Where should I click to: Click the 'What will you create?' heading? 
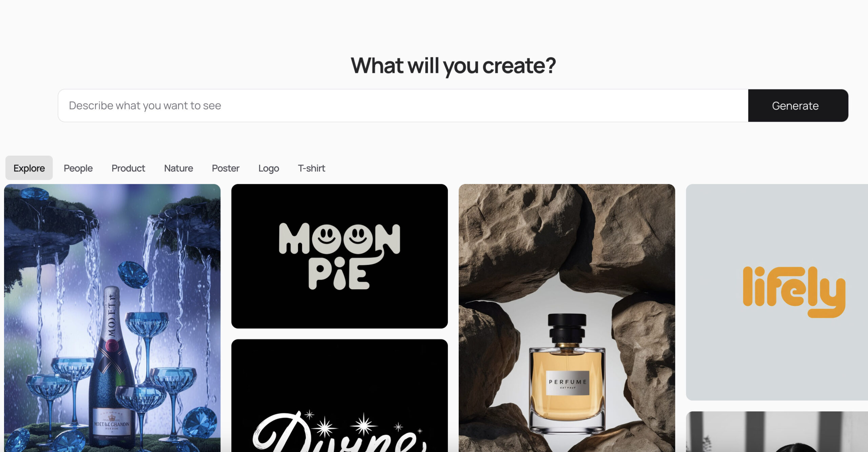[453, 65]
